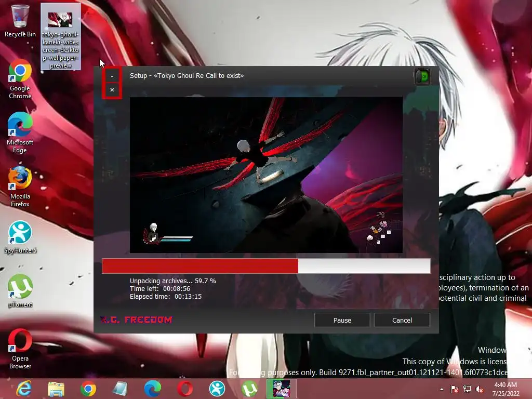
Task: Close the Setup window with X button
Action: (x=112, y=90)
